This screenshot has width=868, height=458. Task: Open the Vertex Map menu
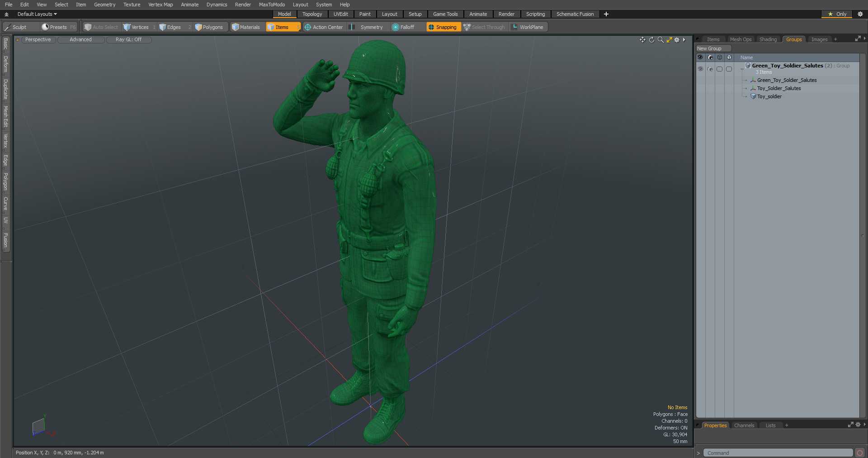(x=160, y=5)
